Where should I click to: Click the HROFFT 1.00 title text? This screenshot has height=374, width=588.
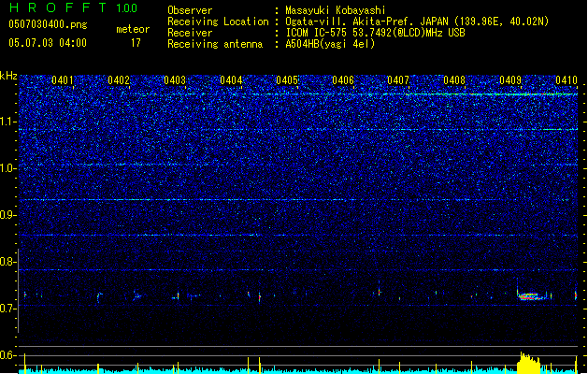[73, 7]
